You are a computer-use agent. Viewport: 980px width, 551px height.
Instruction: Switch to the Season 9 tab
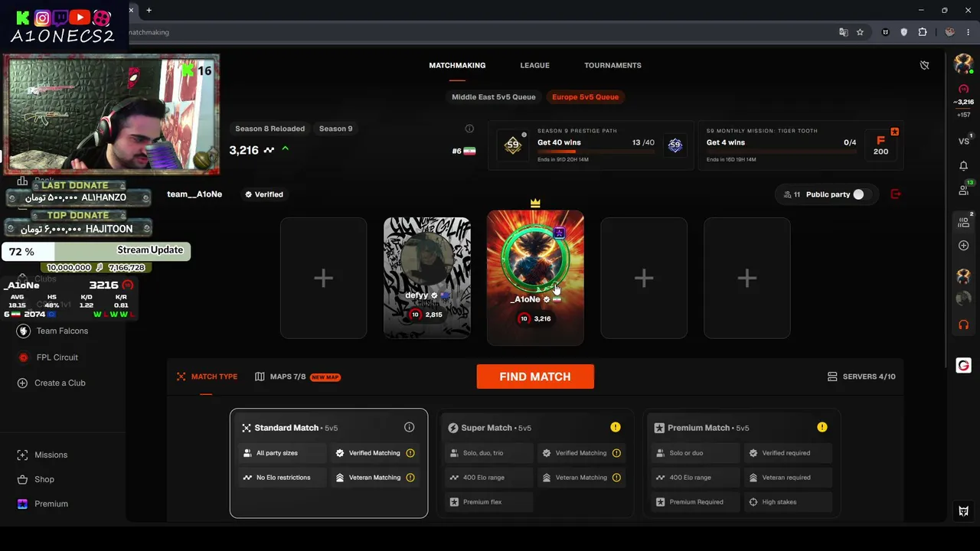(x=335, y=129)
